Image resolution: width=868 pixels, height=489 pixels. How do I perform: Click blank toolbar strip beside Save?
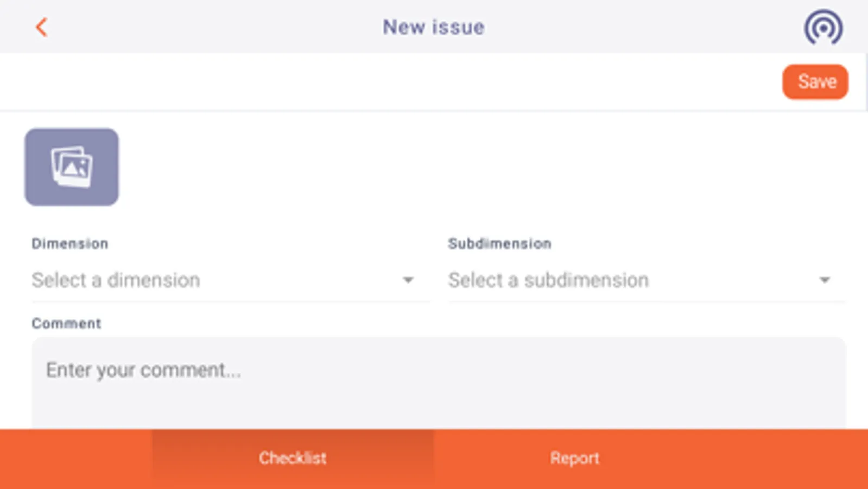(x=391, y=82)
